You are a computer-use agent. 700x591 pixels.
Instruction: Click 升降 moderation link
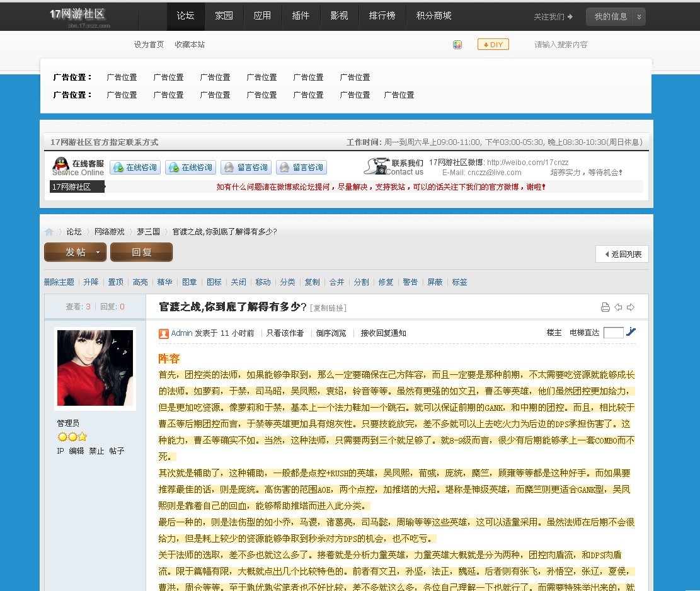(91, 282)
